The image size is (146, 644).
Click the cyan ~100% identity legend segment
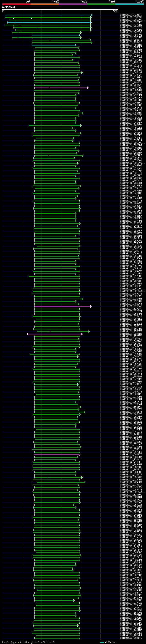(130, 4)
